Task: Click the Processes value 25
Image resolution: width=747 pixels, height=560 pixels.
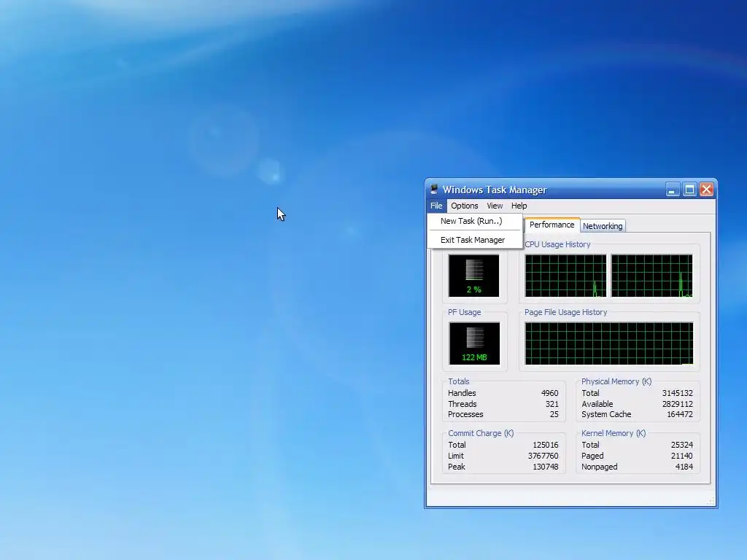Action: [x=554, y=415]
